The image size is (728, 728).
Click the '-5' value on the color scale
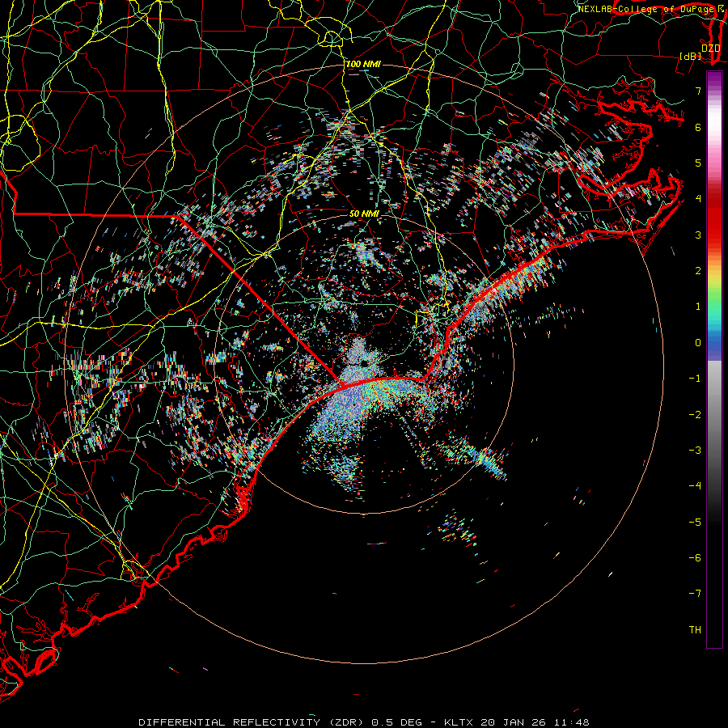(695, 523)
